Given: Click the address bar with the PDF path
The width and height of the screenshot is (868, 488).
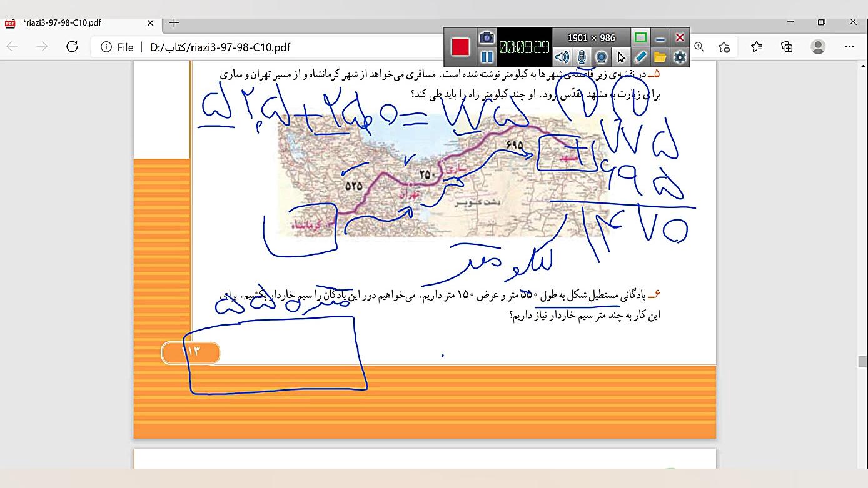Looking at the screenshot, I should click(x=220, y=47).
